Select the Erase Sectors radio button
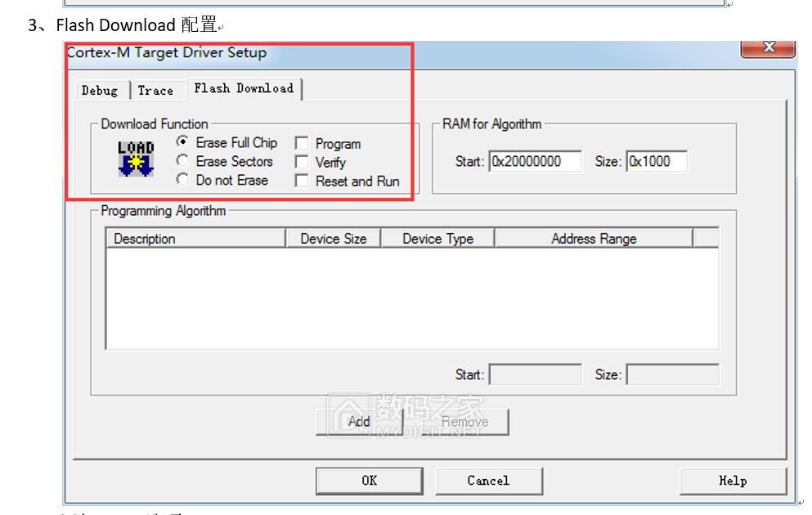812x515 pixels. (x=183, y=161)
